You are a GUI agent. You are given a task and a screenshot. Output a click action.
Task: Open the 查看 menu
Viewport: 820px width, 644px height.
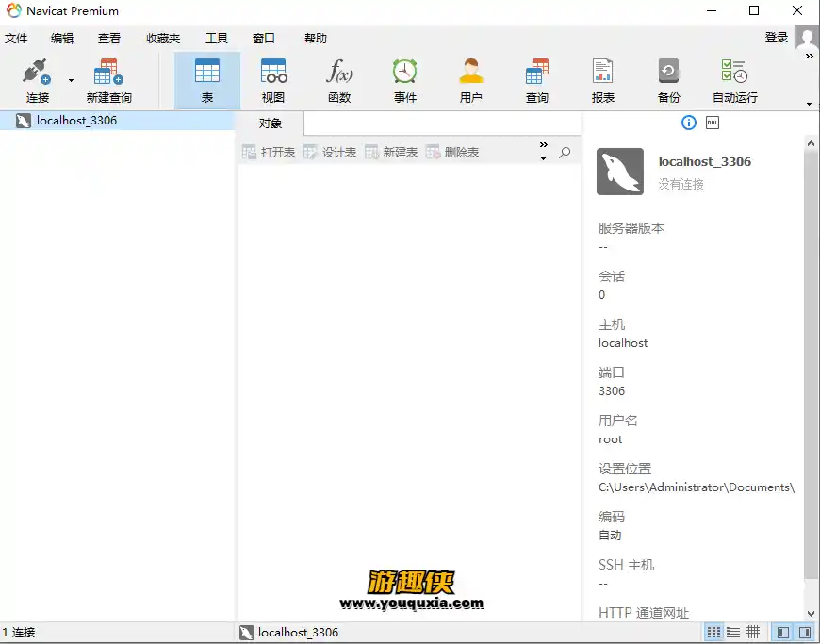108,39
